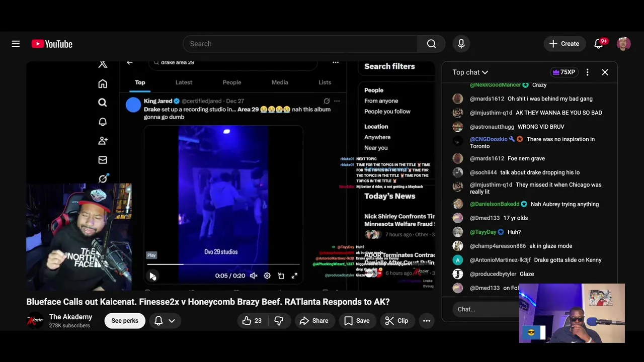The image size is (644, 362).
Task: Enter fullscreen on tweet video
Action: click(x=294, y=276)
